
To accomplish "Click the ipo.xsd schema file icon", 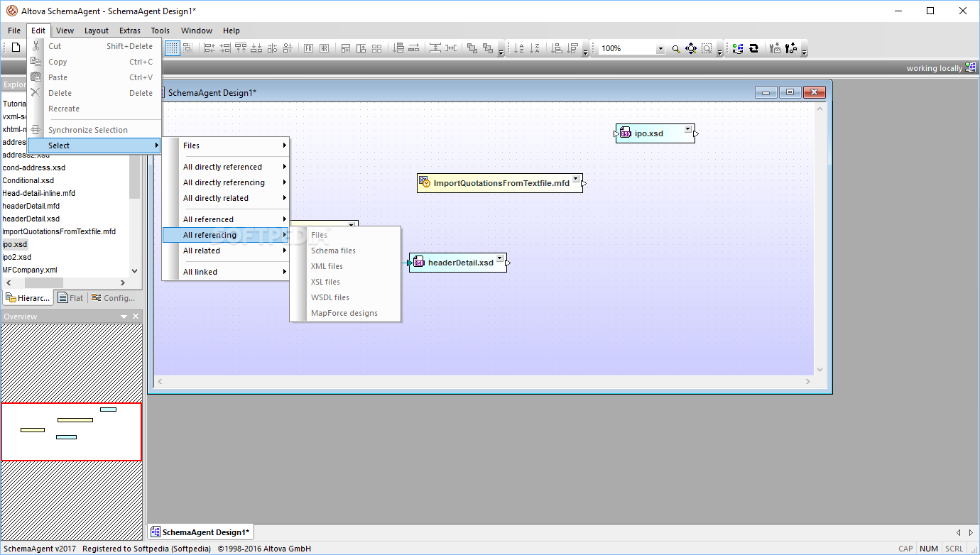I will (626, 133).
